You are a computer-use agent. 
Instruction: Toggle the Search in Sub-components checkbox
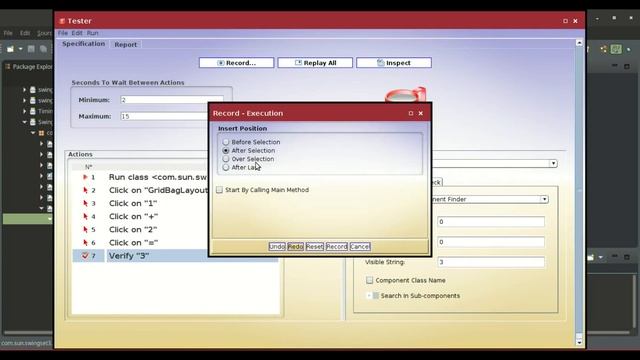tap(376, 296)
